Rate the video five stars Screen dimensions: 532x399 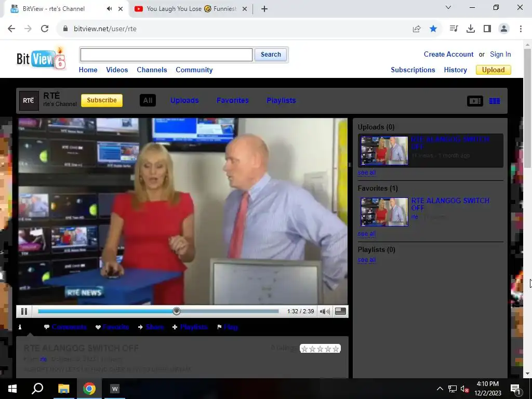[336, 349]
